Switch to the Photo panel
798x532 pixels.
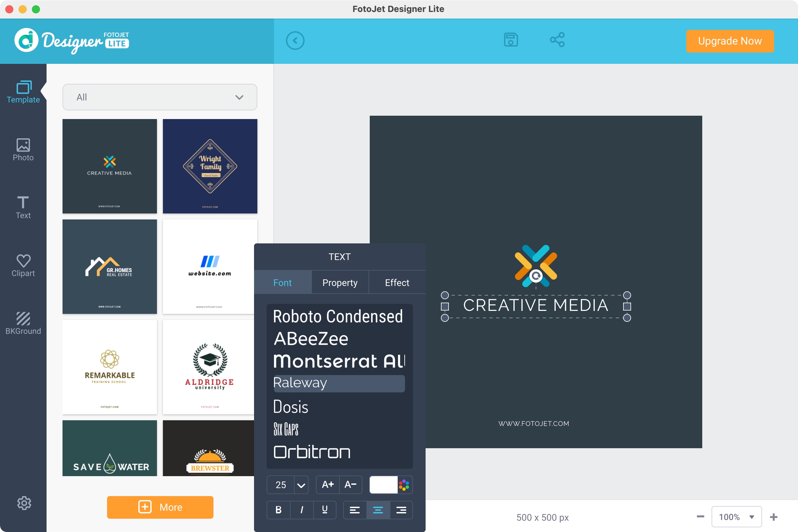click(x=23, y=150)
